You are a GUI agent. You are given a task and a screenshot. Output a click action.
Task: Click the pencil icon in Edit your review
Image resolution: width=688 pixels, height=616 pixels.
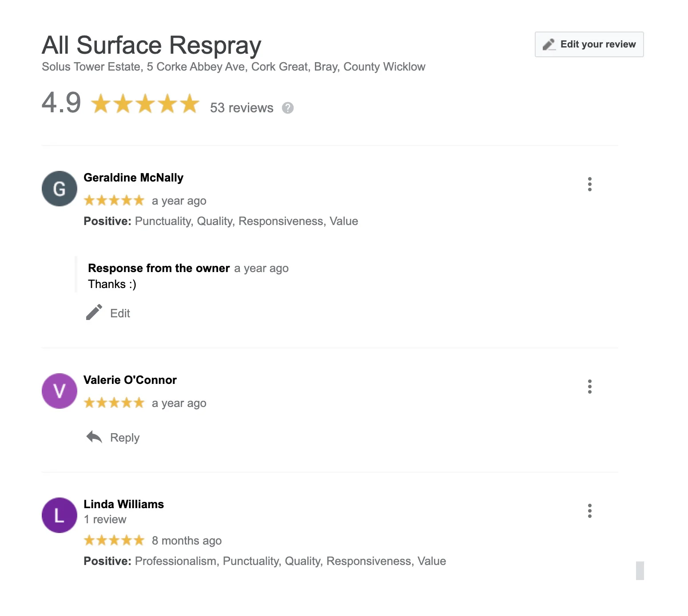pos(549,44)
